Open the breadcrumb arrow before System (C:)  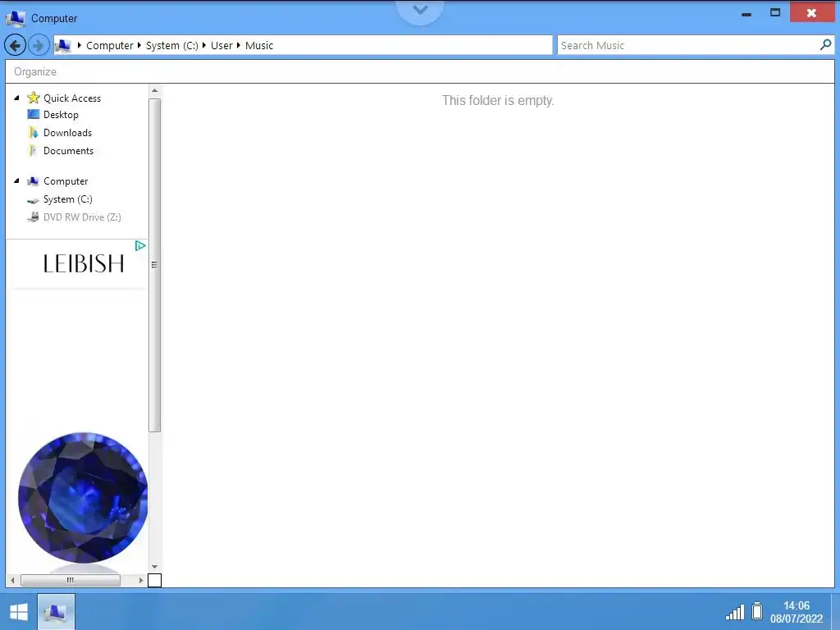click(139, 46)
